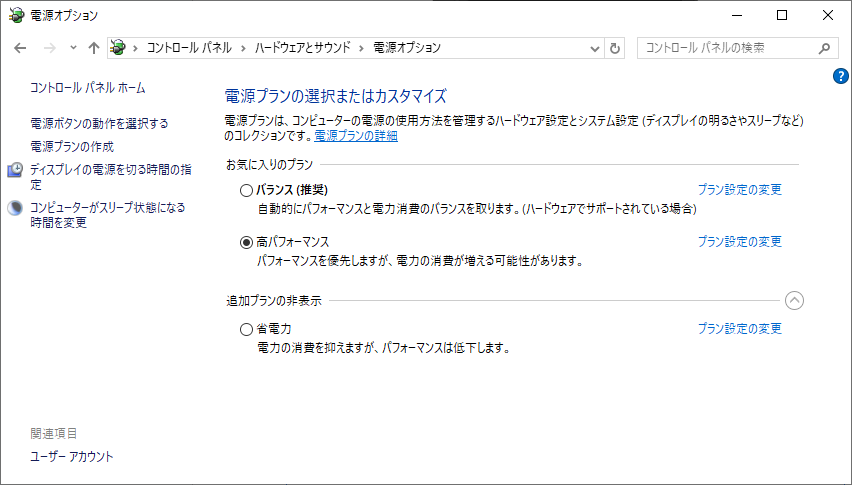Click プラン設定の変更 for 高パフォーマンス

pos(739,242)
